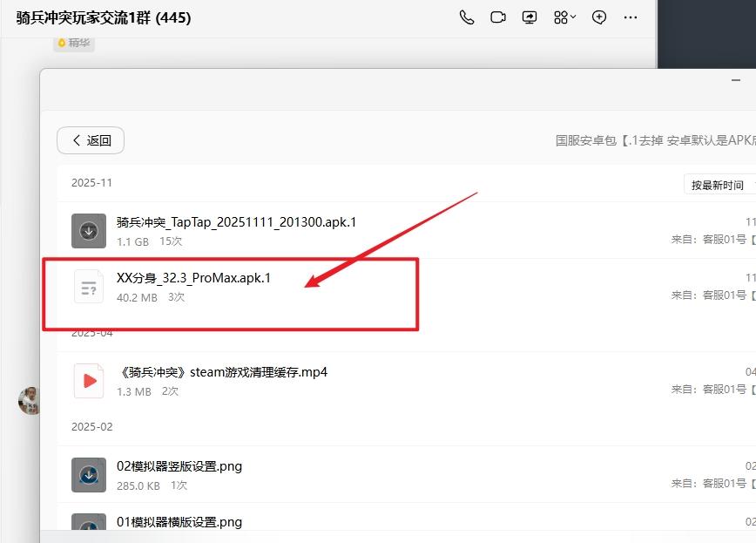Download icon for 骑兵冲突_TapTap apk file
This screenshot has height=543, width=756.
[x=89, y=231]
